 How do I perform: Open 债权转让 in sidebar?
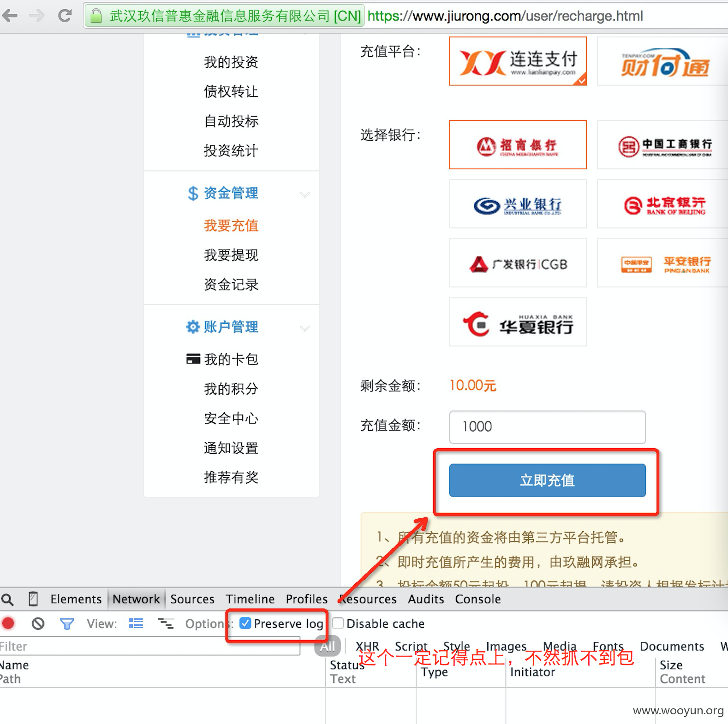231,91
